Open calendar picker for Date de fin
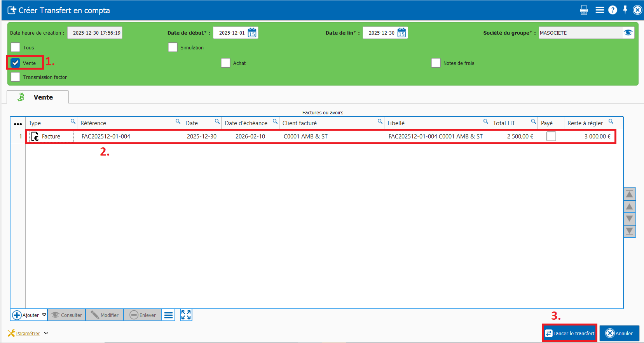The image size is (644, 343). point(401,33)
